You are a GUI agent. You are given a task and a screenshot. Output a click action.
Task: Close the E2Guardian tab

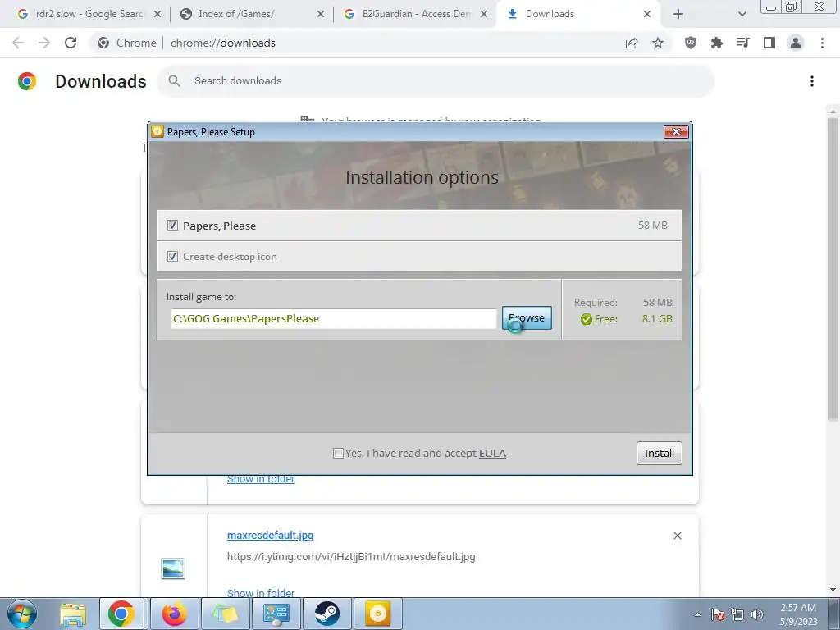tap(483, 14)
